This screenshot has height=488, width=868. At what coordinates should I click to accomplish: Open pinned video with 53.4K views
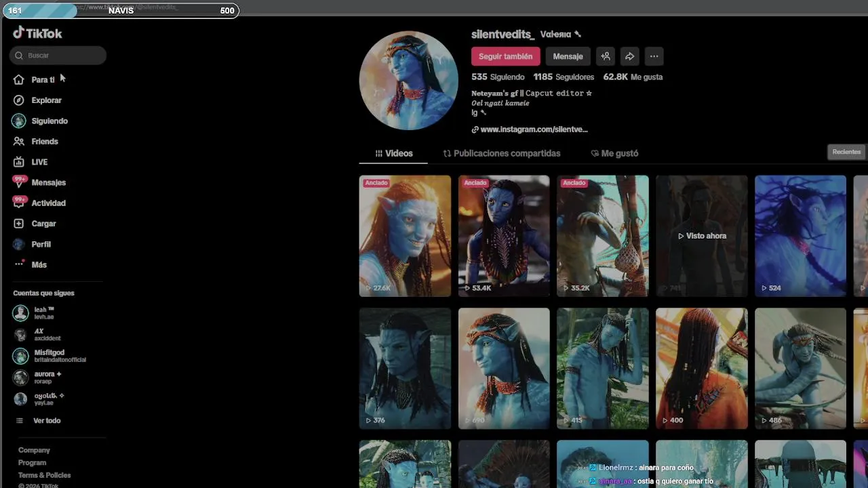coord(504,236)
